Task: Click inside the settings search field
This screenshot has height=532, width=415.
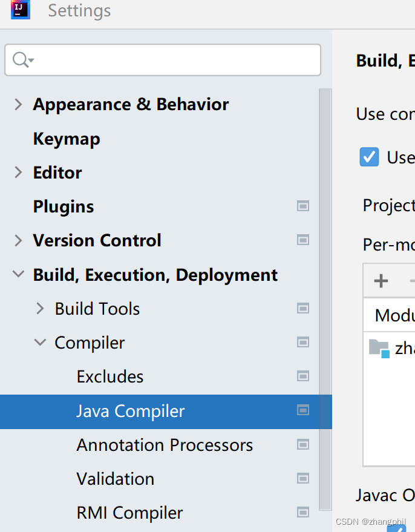Action: click(x=163, y=60)
